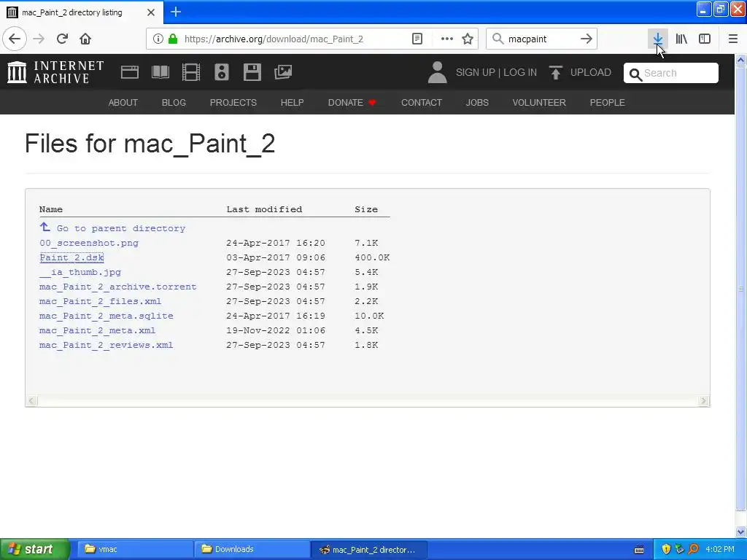Open the downloads panel arrow icon
The width and height of the screenshot is (747, 560).
tap(658, 39)
